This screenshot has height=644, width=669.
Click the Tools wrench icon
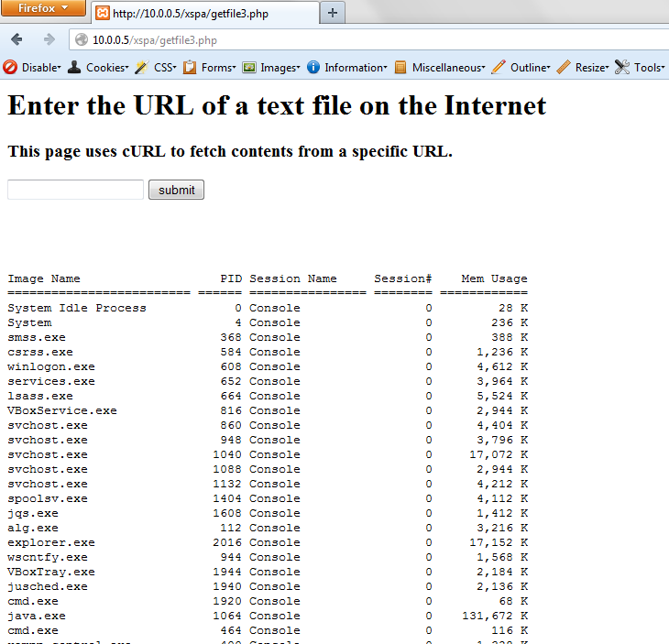tap(622, 67)
